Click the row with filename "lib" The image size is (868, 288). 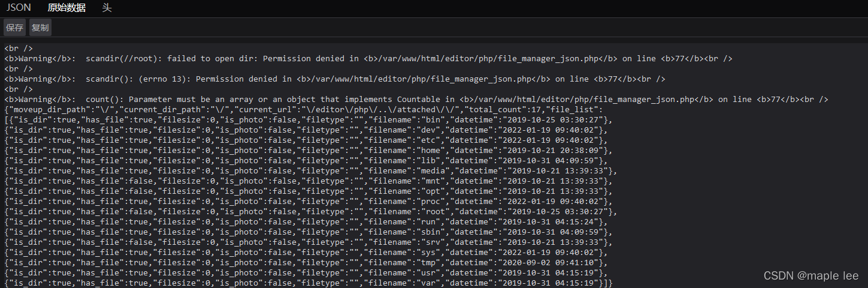306,161
